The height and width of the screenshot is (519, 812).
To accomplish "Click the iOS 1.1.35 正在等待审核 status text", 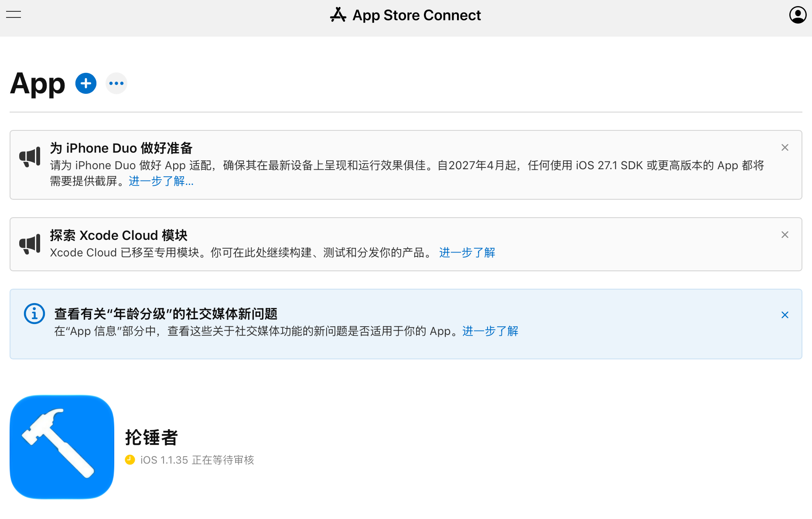I will [197, 460].
